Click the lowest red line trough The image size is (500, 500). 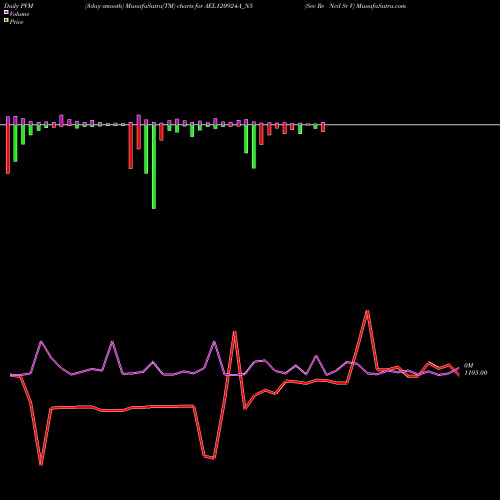click(41, 463)
